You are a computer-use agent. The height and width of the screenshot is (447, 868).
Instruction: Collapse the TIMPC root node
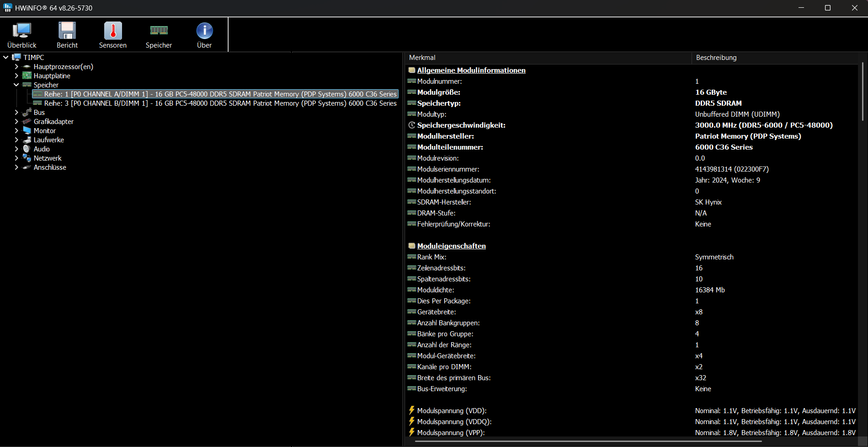pyautogui.click(x=6, y=57)
